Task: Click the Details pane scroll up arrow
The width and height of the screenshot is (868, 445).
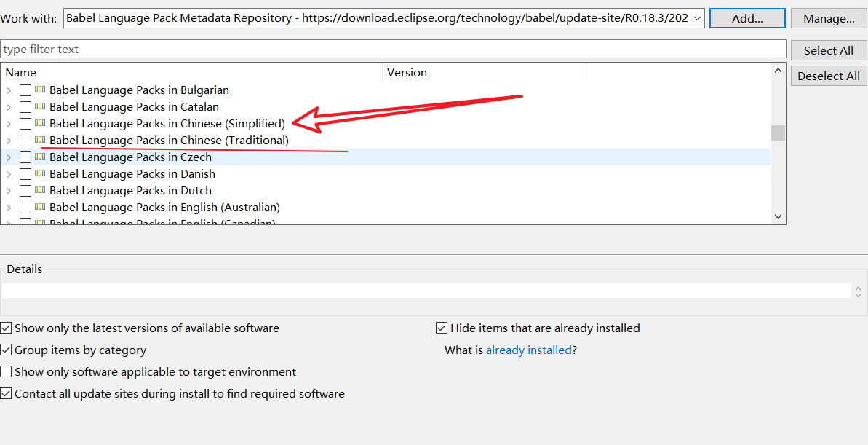Action: [858, 288]
